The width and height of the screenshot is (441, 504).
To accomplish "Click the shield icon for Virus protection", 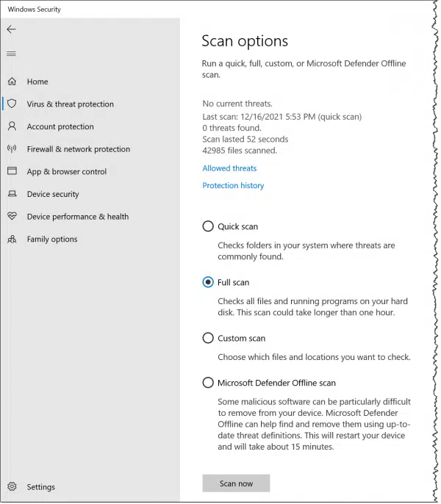I will pyautogui.click(x=12, y=104).
